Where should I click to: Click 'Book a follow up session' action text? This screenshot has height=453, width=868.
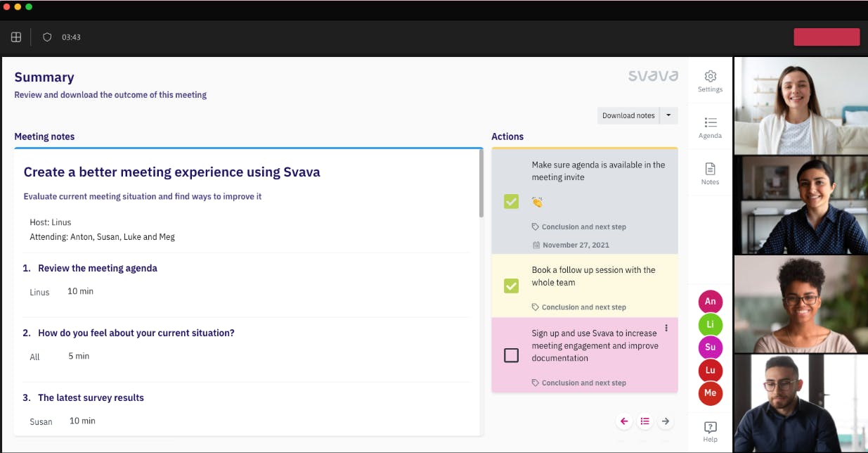pyautogui.click(x=593, y=276)
